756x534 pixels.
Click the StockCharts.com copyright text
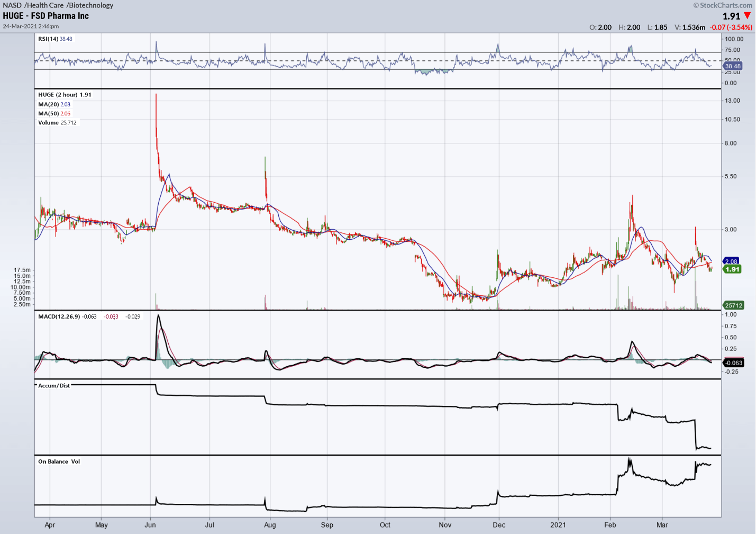click(x=723, y=5)
